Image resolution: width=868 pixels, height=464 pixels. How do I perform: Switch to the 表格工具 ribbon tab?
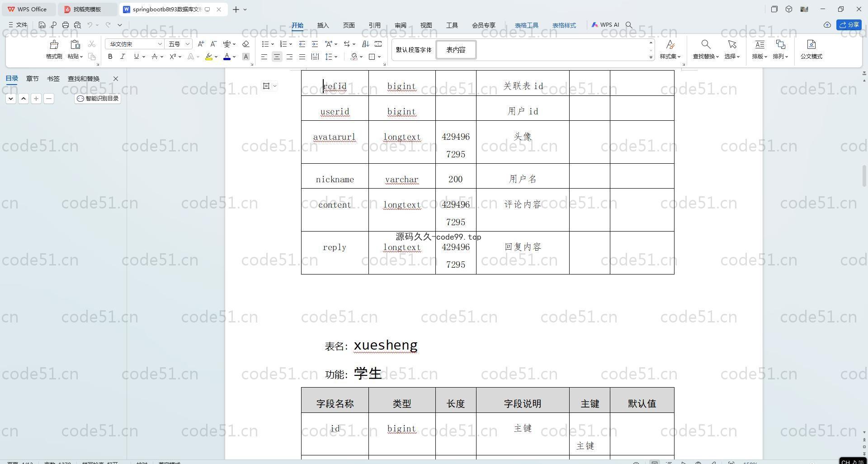527,25
